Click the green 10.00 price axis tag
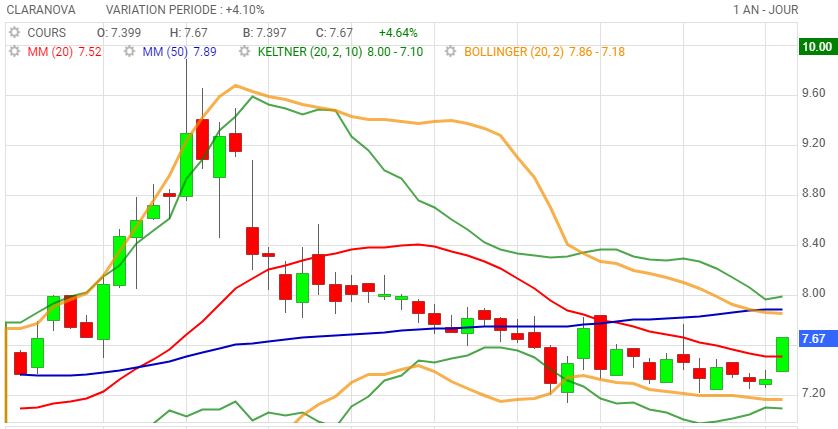Image resolution: width=838 pixels, height=429 pixels. [x=817, y=46]
